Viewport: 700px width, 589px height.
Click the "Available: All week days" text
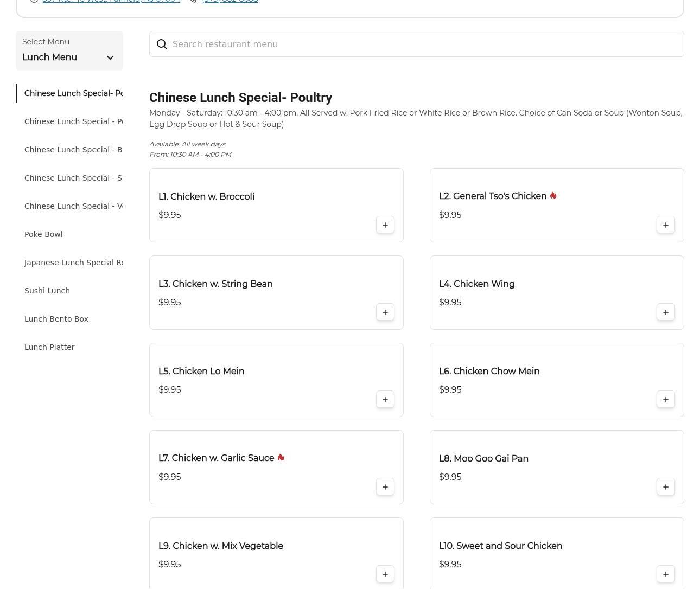click(x=187, y=144)
